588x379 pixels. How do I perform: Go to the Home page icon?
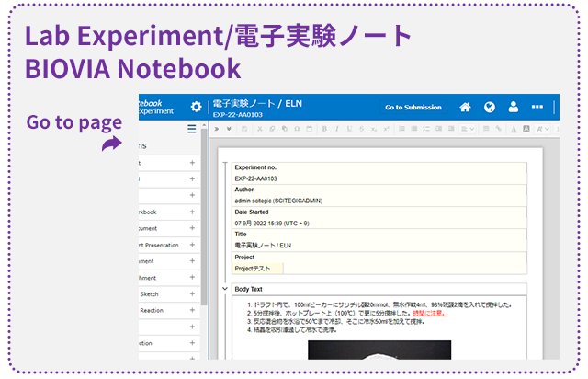(x=465, y=107)
